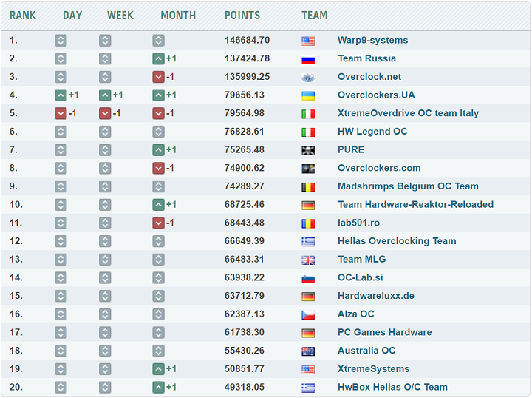Click the gray day indicator for Warp9-systems
Viewport: 532px width, 398px height.
point(61,41)
